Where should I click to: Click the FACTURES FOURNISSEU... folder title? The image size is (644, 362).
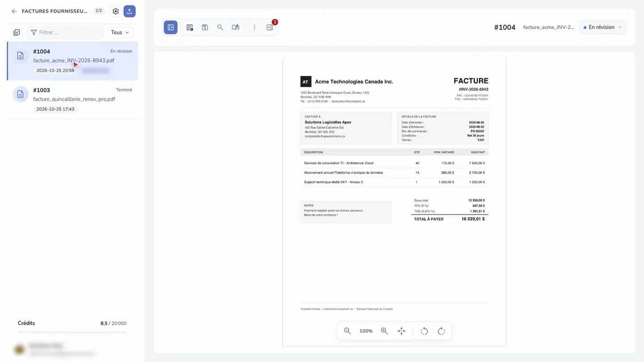(55, 11)
